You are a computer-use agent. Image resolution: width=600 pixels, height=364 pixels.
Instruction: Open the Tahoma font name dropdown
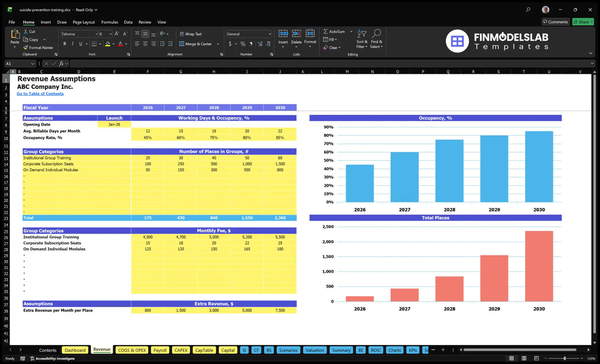[x=96, y=34]
